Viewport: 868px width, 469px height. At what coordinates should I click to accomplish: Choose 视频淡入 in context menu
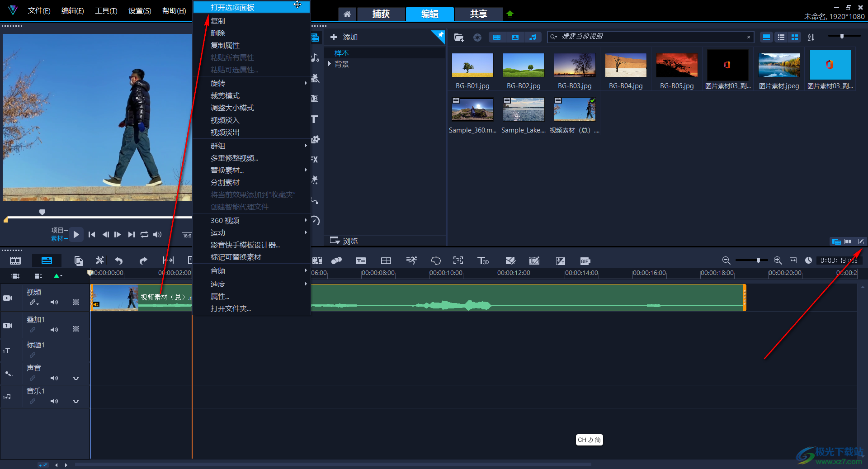(251, 120)
